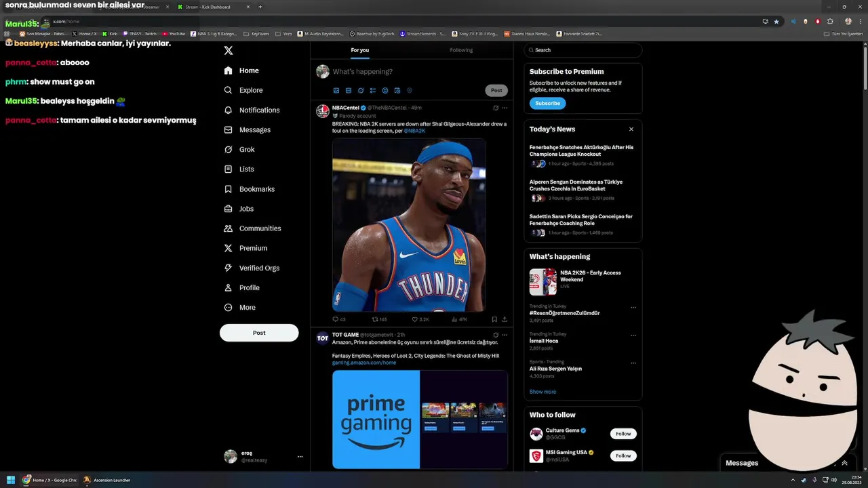Click the poll icon in composer
Viewport: 868px width, 488px height.
coord(373,90)
